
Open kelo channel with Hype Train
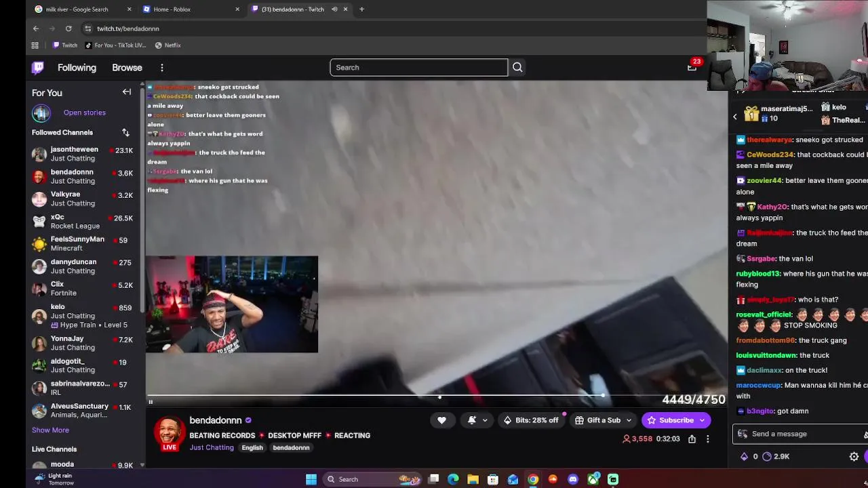point(83,316)
